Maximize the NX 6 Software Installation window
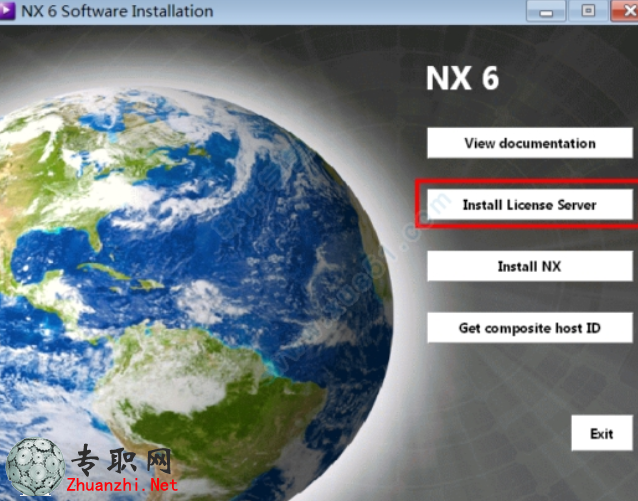 point(588,11)
